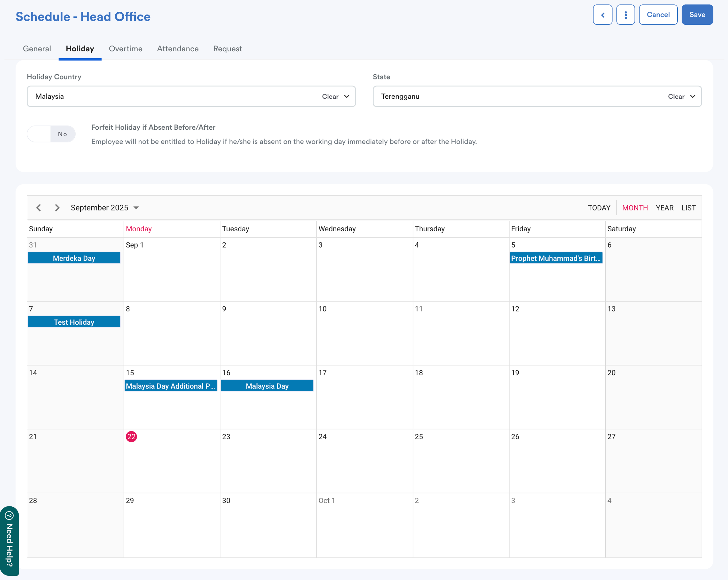Image resolution: width=728 pixels, height=580 pixels.
Task: Click the back arrow button in header
Action: [x=602, y=15]
